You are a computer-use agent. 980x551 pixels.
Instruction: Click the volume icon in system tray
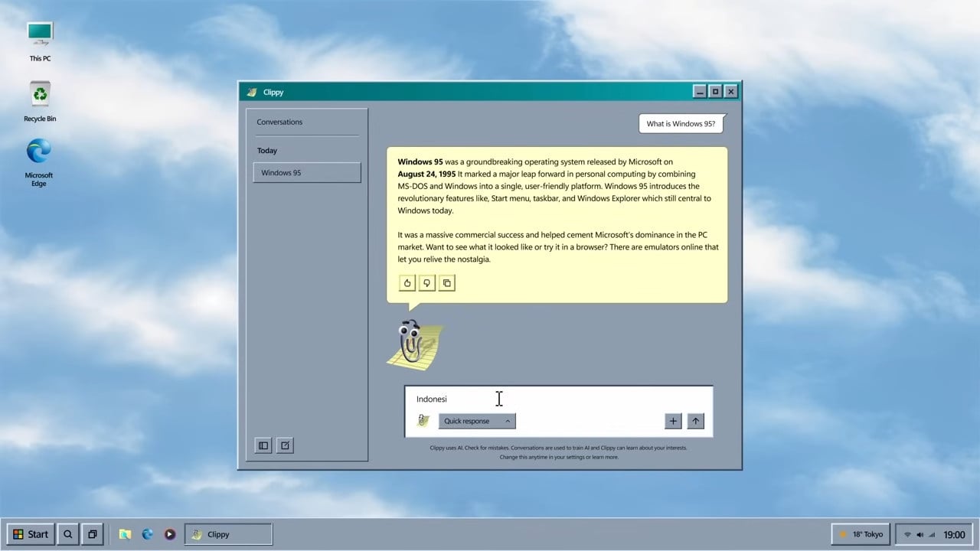[x=921, y=534]
